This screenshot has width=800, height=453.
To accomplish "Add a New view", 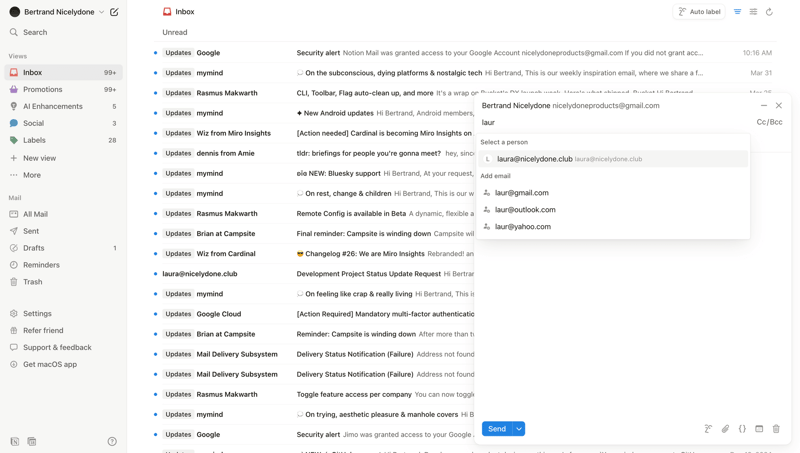I will [x=63, y=158].
